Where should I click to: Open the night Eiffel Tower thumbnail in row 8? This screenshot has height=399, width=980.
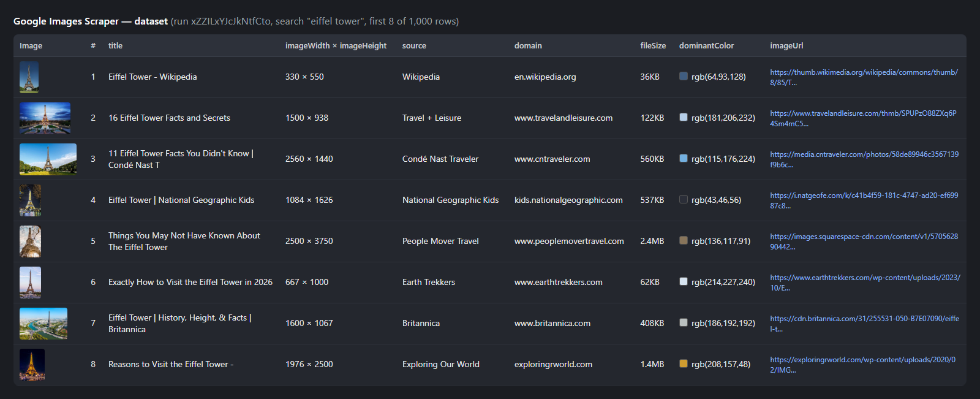coord(32,365)
